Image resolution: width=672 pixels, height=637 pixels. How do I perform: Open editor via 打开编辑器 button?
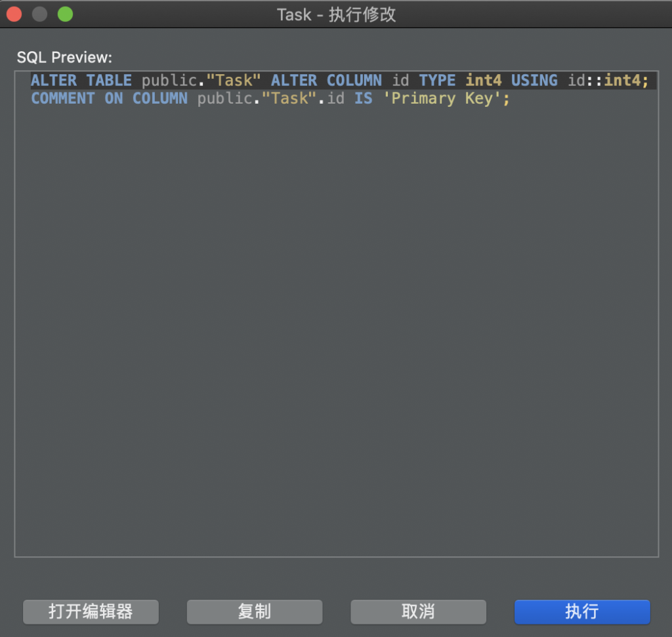point(91,611)
